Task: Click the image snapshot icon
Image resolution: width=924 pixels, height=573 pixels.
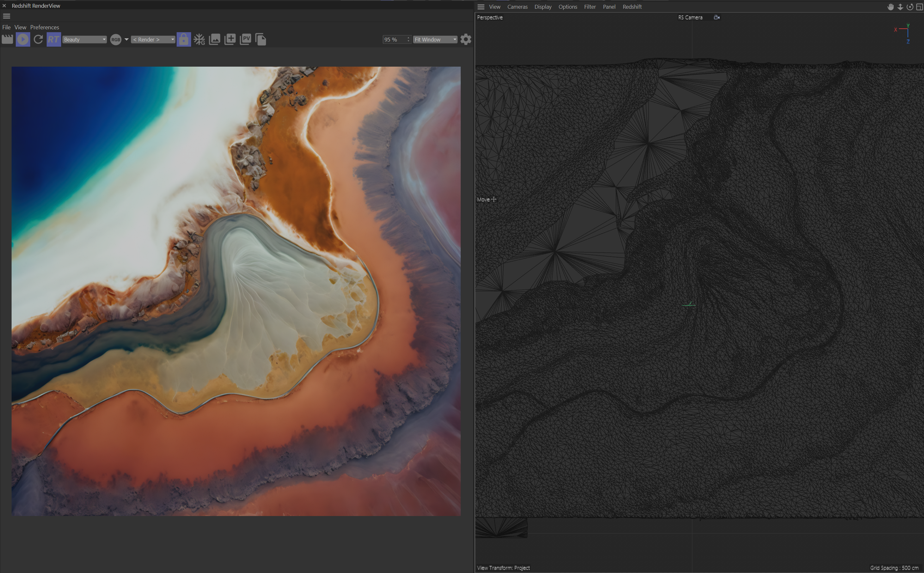Action: [x=214, y=39]
